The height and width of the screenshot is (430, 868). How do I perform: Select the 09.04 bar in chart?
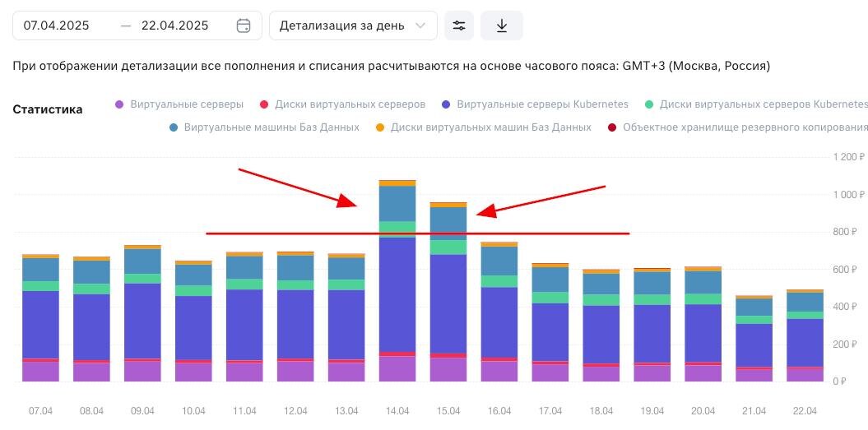(142, 313)
